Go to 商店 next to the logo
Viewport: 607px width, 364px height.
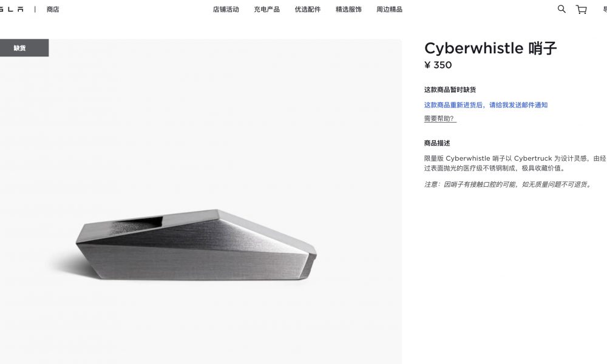point(53,9)
